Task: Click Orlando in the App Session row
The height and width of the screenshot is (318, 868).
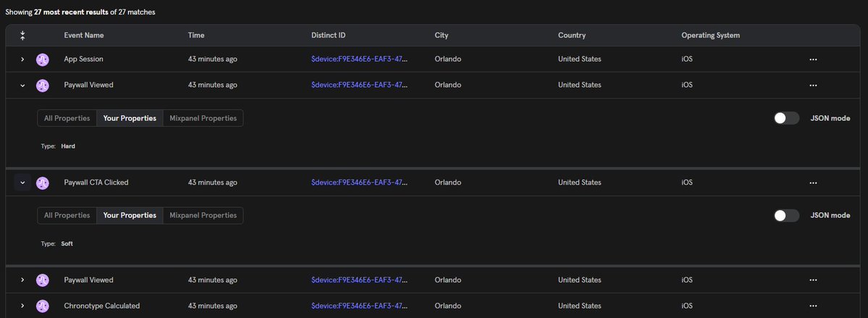Action: pos(448,59)
